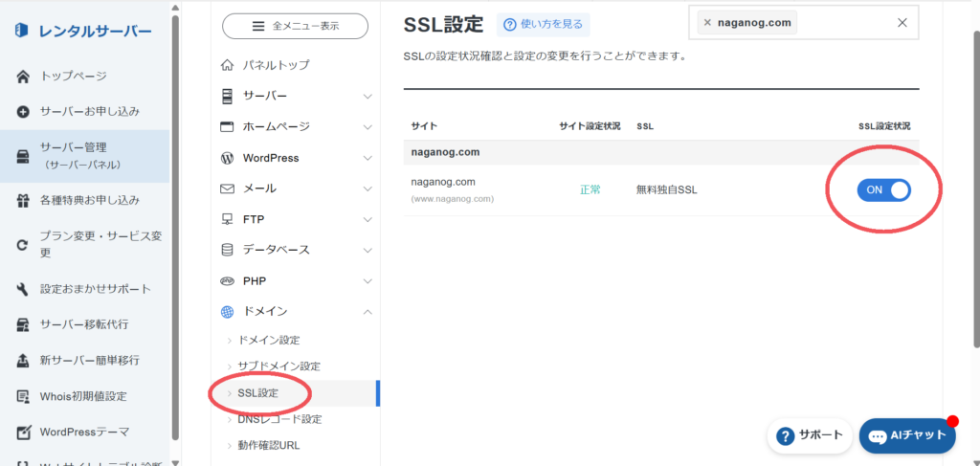This screenshot has height=466, width=980.
Task: Expand the PHP menu chevron
Action: click(x=367, y=281)
